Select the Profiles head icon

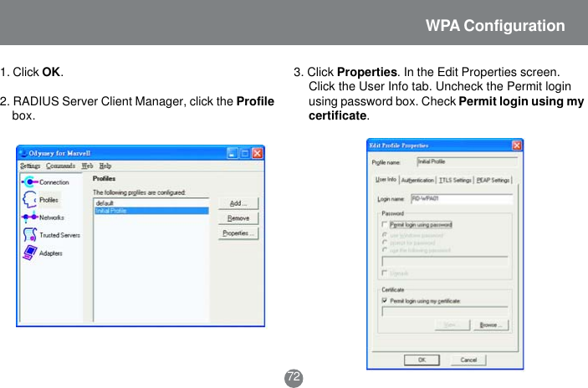[x=29, y=200]
